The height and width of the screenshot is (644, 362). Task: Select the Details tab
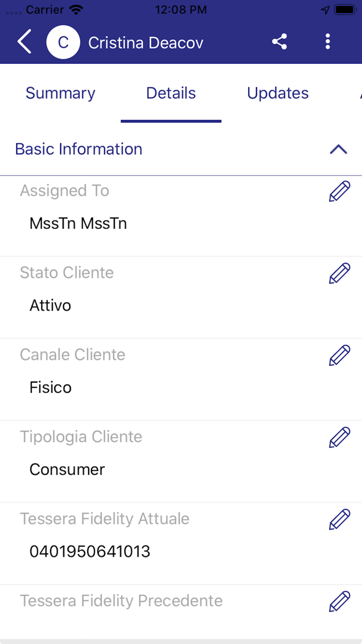pos(171,93)
